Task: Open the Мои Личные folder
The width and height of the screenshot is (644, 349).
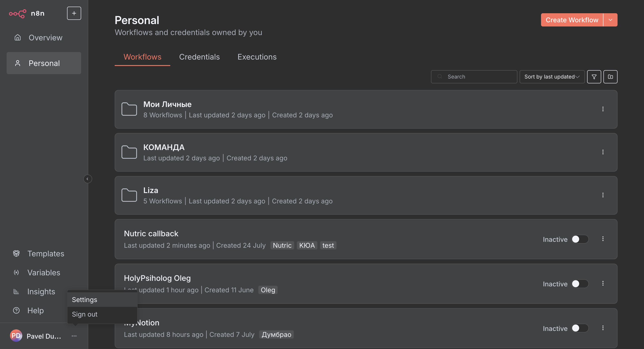Action: click(167, 104)
